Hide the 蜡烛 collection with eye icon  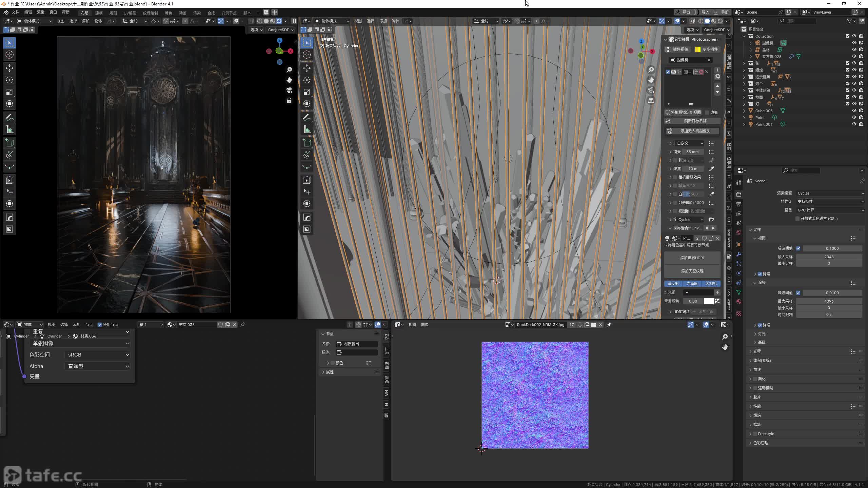click(854, 70)
